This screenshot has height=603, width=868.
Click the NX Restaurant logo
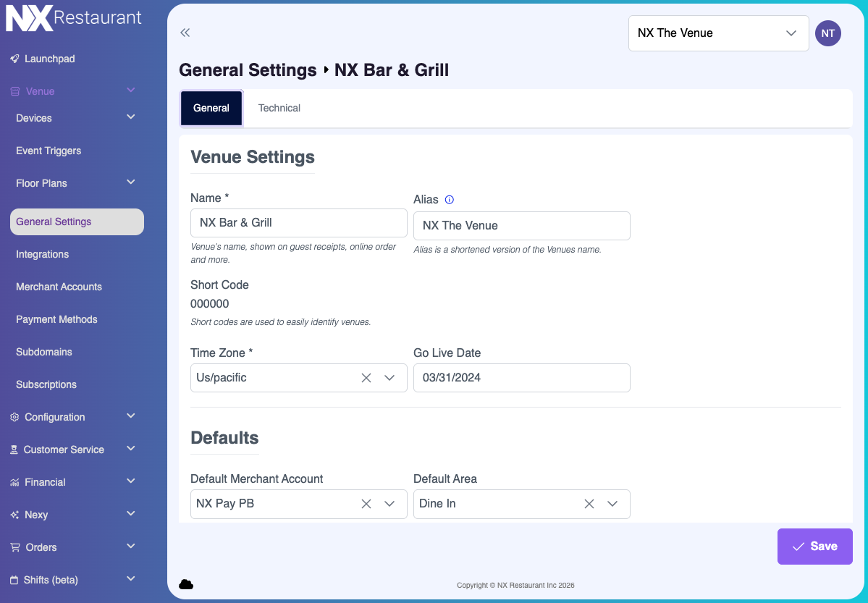coord(74,19)
